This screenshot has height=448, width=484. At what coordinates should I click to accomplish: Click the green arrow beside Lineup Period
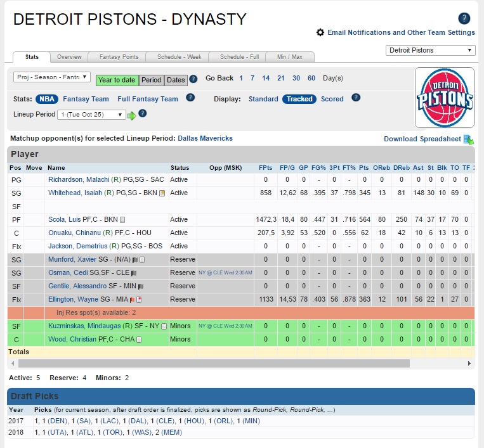131,115
